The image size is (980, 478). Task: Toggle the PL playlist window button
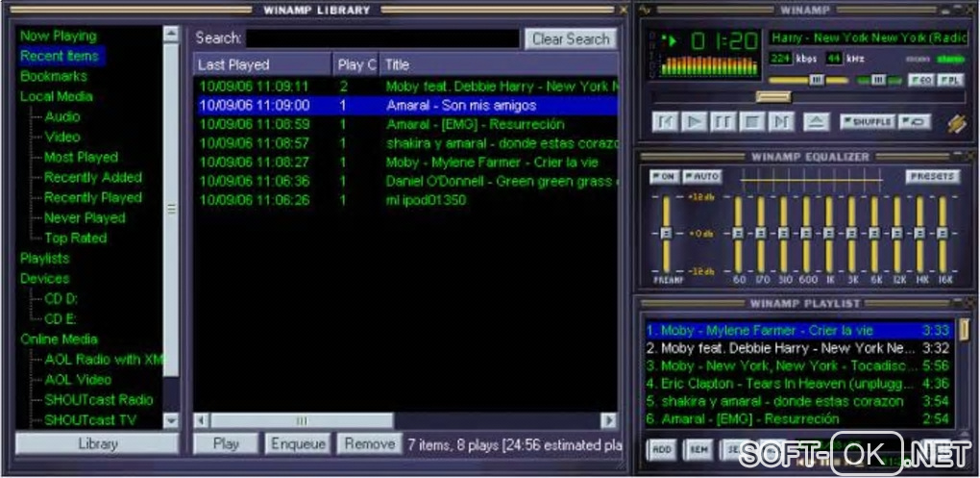point(950,80)
